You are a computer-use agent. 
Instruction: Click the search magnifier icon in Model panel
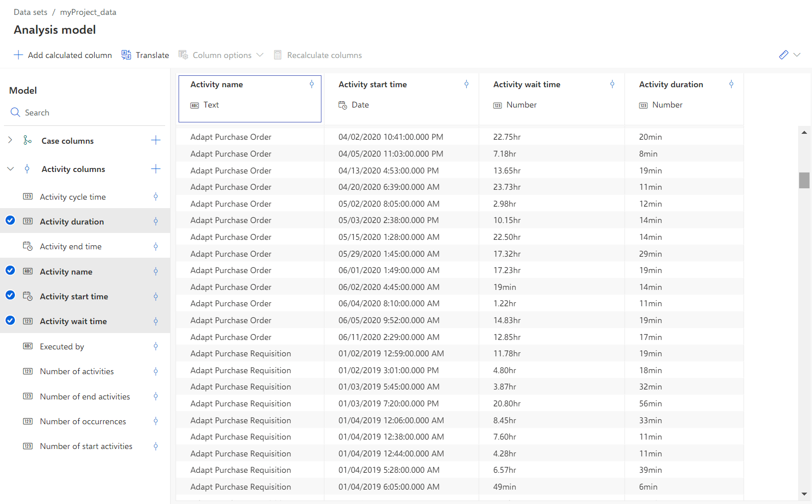pyautogui.click(x=15, y=112)
